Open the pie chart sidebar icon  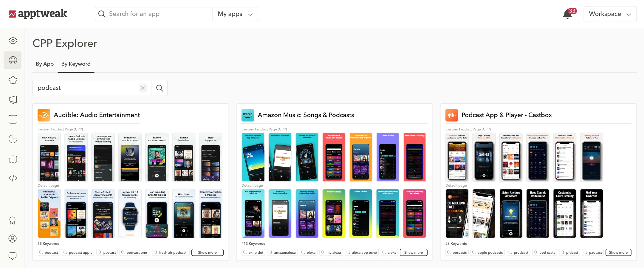pos(13,139)
